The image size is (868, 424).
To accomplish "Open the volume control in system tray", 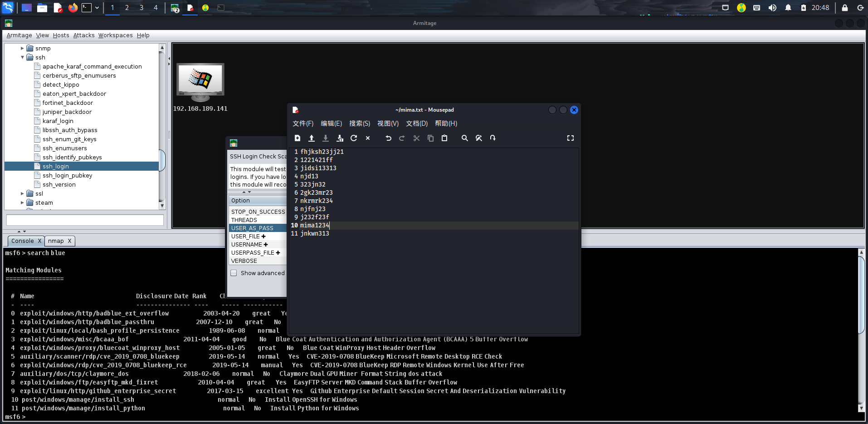I will point(772,8).
